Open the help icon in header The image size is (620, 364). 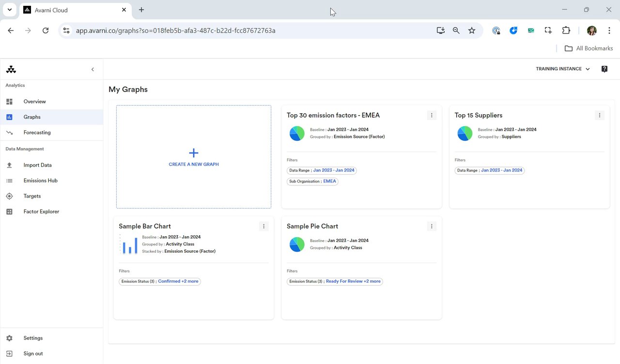click(604, 69)
